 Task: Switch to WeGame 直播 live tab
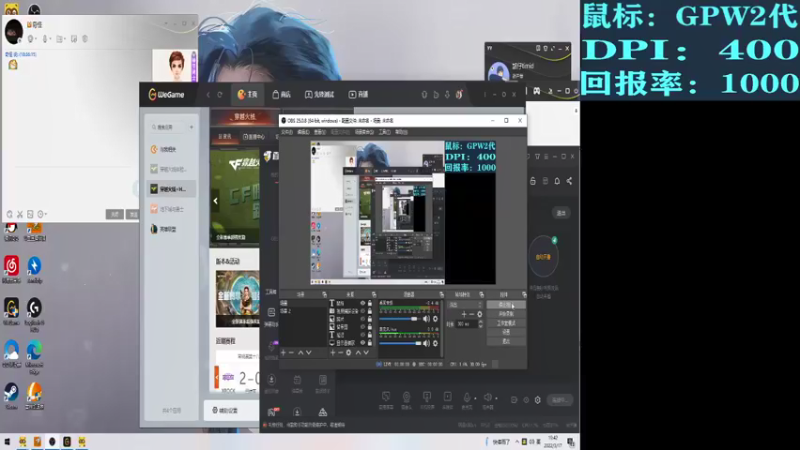click(358, 94)
